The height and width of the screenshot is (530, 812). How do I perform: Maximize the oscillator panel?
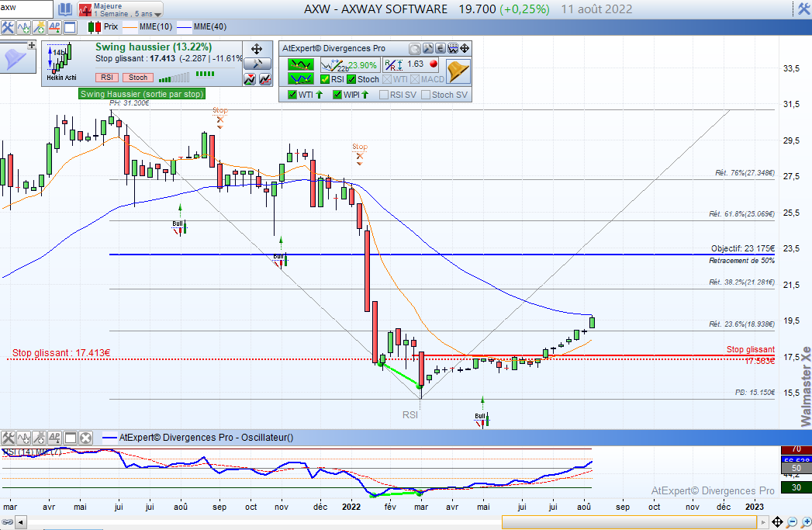tap(71, 438)
